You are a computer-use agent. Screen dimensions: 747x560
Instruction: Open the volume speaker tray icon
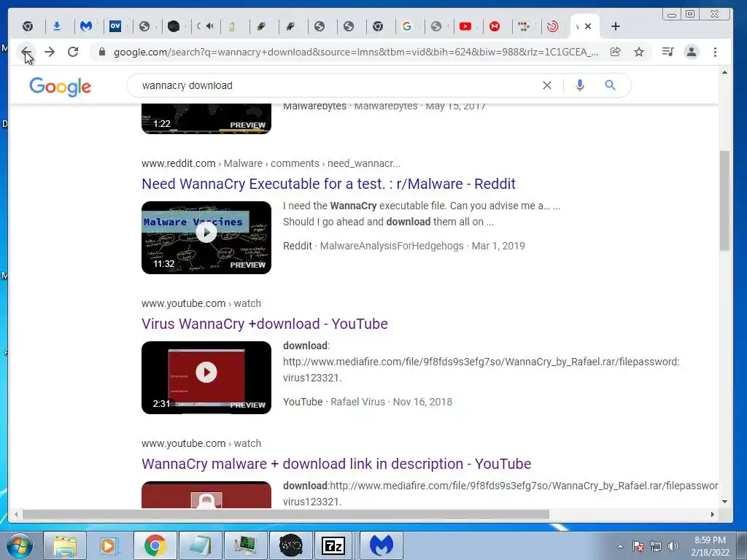pyautogui.click(x=673, y=547)
